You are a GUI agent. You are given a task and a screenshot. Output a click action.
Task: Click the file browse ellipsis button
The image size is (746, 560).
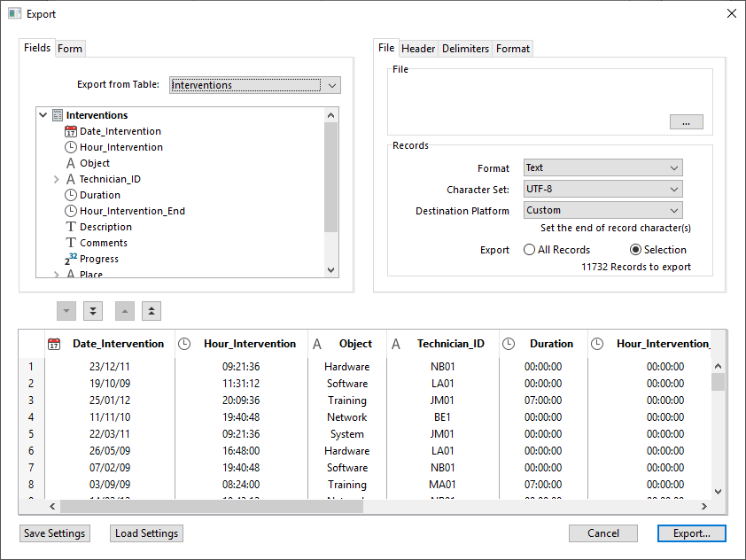click(686, 122)
